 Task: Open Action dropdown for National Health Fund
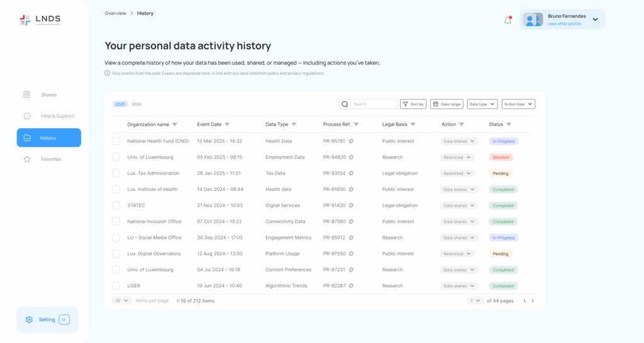point(459,141)
